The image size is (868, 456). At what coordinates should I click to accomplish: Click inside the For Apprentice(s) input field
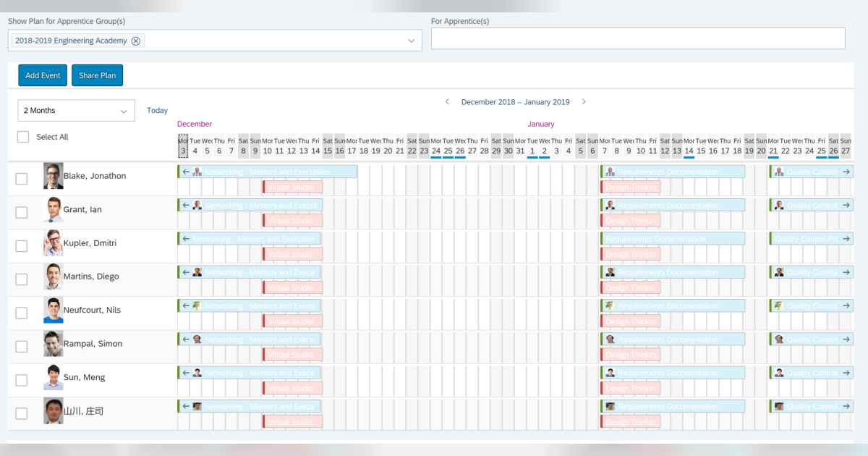(x=639, y=38)
